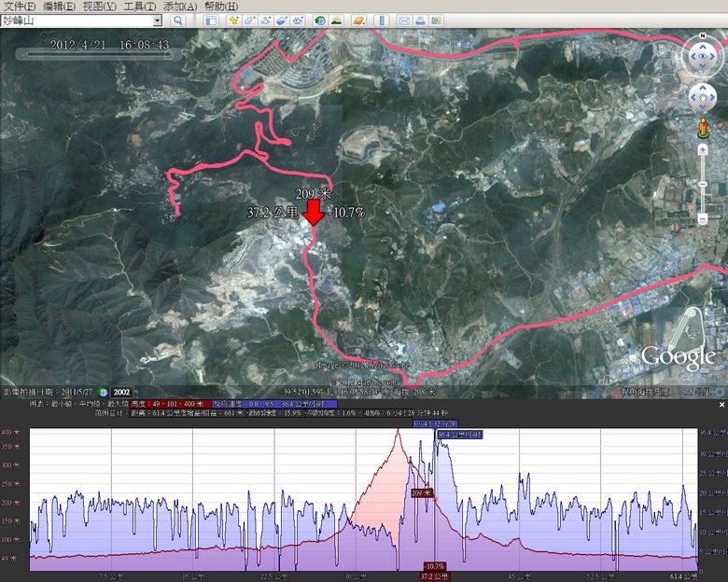The image size is (728, 582).
Task: Click the red arrow marker on map
Action: point(314,212)
